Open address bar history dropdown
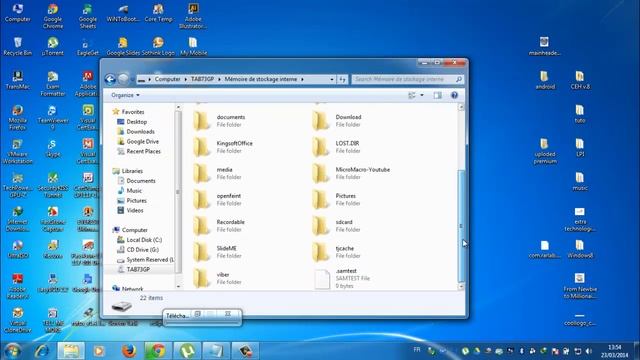The image size is (640, 360). pyautogui.click(x=331, y=79)
